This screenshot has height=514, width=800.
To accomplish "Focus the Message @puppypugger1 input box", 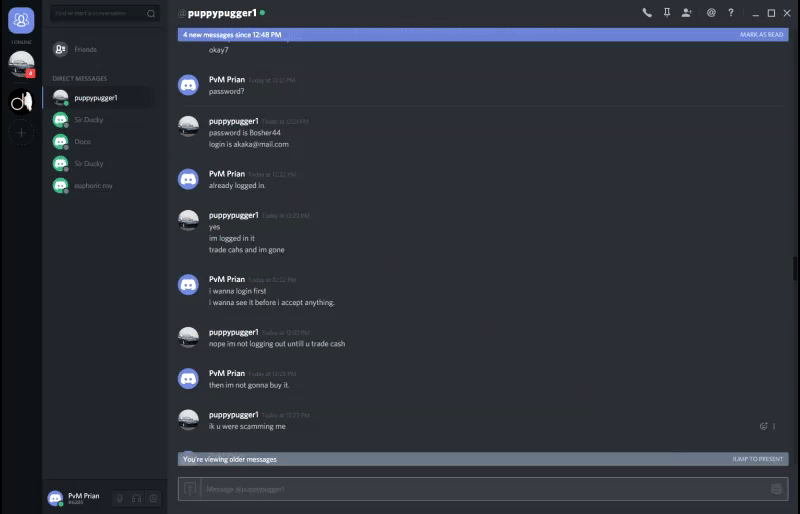I will pyautogui.click(x=485, y=489).
